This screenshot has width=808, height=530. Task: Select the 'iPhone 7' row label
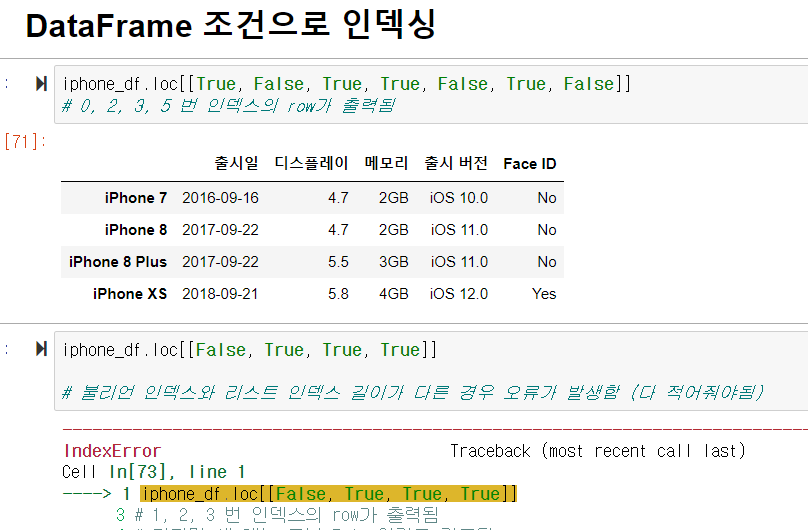[x=136, y=198]
